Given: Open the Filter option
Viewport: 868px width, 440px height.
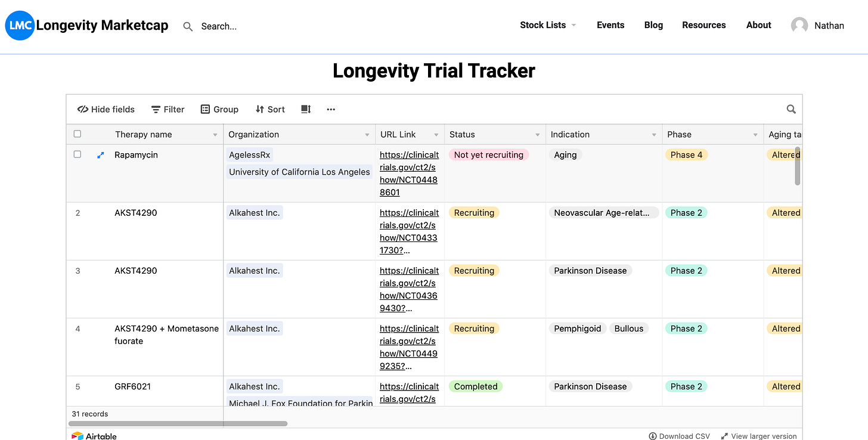Looking at the screenshot, I should pos(168,109).
